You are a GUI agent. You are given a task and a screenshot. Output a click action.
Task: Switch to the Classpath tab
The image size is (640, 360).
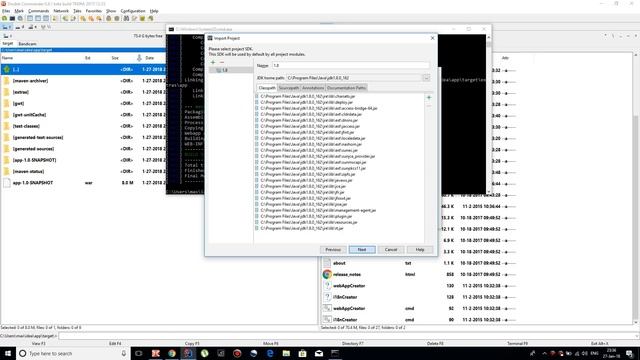point(267,88)
